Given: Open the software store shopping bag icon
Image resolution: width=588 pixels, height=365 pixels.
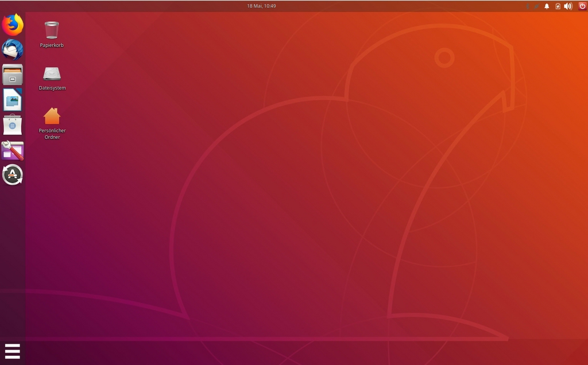Looking at the screenshot, I should click(x=13, y=125).
